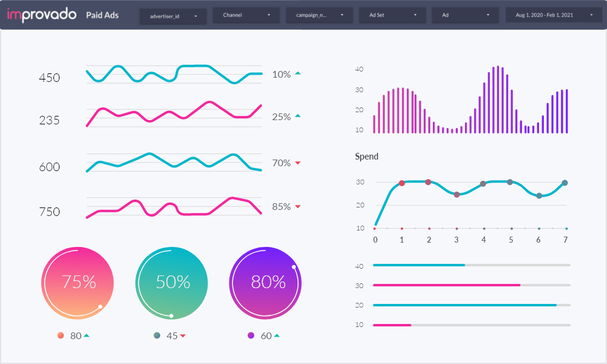Click the Improvado logo
The image size is (607, 364).
point(42,15)
